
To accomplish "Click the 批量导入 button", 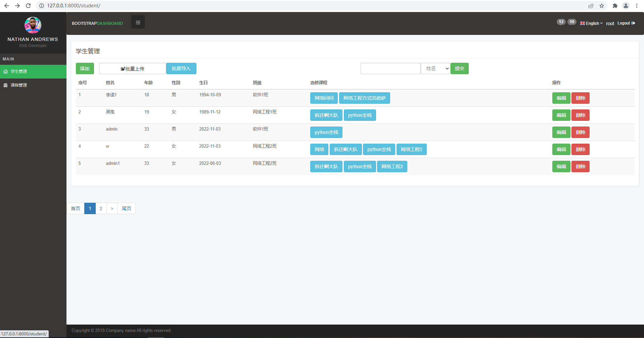I will (181, 68).
